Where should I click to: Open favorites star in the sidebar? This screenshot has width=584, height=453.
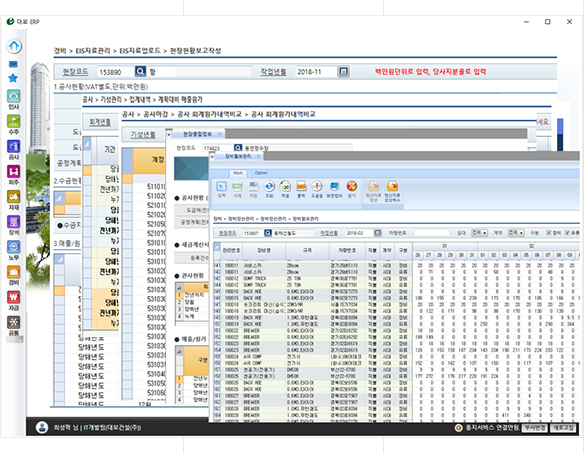coord(13,78)
